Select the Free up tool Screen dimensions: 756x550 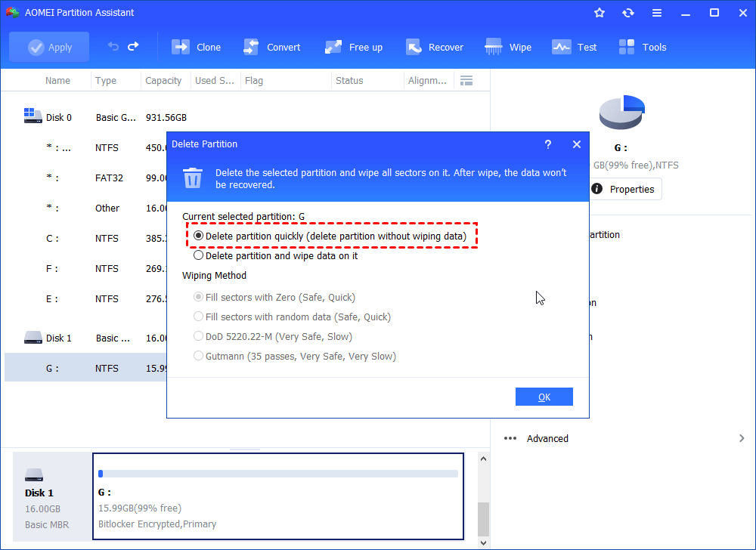click(x=353, y=47)
